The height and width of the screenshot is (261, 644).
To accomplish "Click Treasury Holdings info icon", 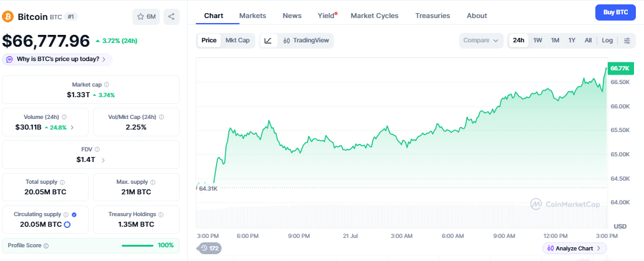I will point(161,214).
